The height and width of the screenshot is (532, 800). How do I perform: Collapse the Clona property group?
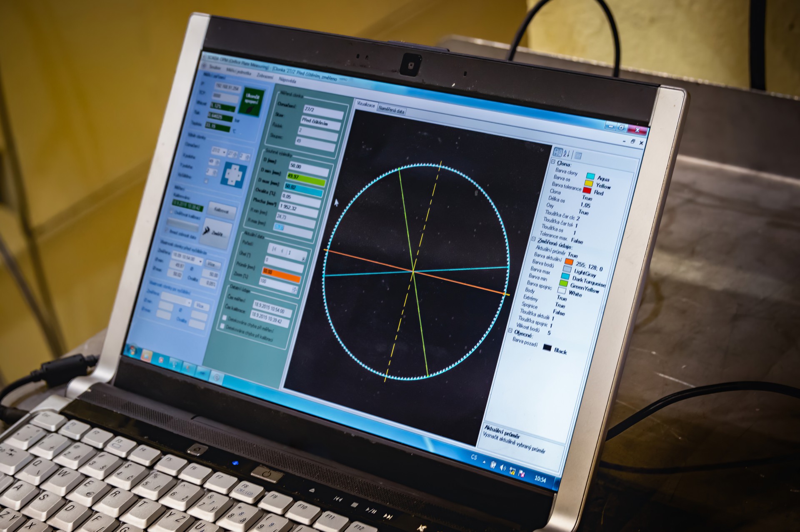[x=553, y=162]
